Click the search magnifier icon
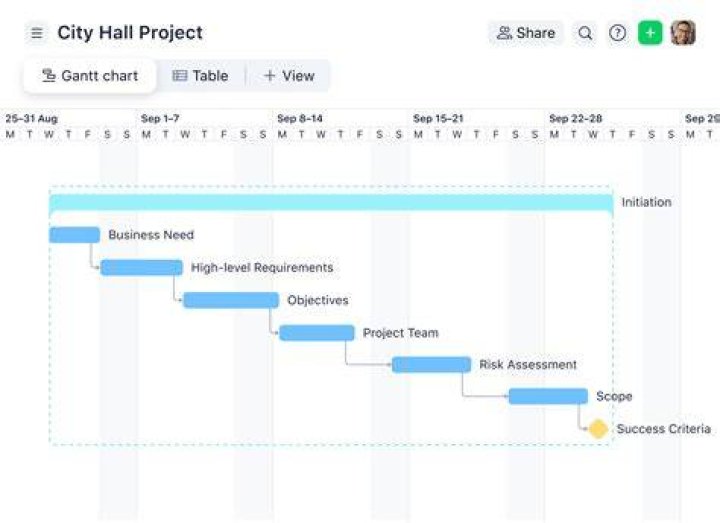The image size is (720, 523). [585, 33]
